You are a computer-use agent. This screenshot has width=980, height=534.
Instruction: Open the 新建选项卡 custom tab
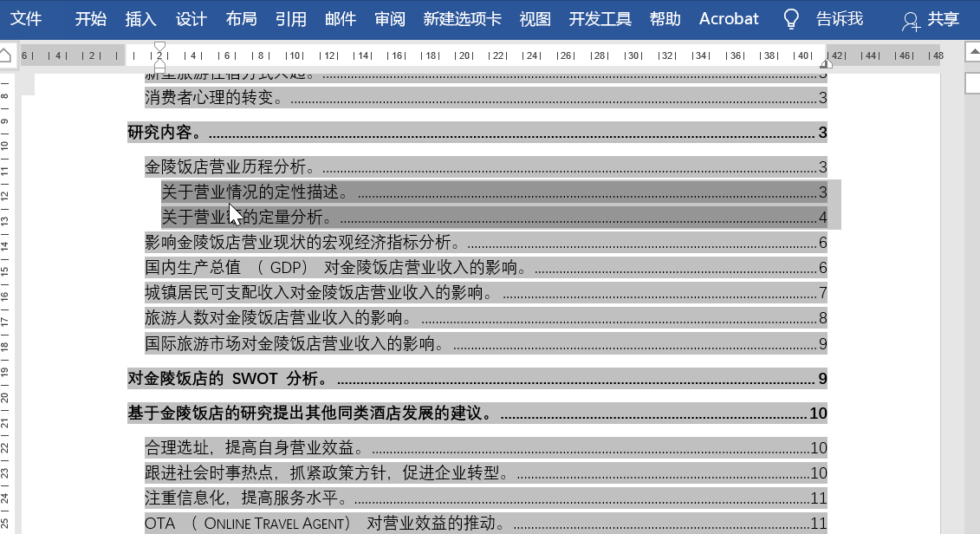click(462, 19)
